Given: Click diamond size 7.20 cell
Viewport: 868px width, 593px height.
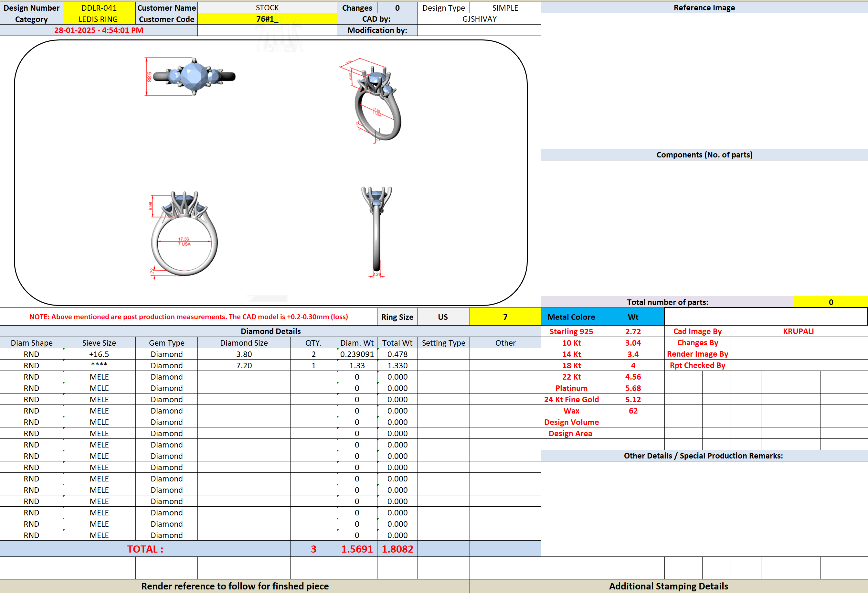Looking at the screenshot, I should (244, 365).
